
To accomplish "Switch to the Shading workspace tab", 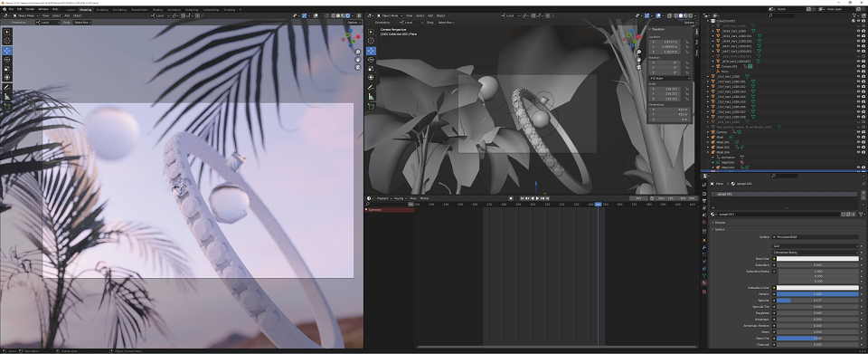I will click(157, 9).
